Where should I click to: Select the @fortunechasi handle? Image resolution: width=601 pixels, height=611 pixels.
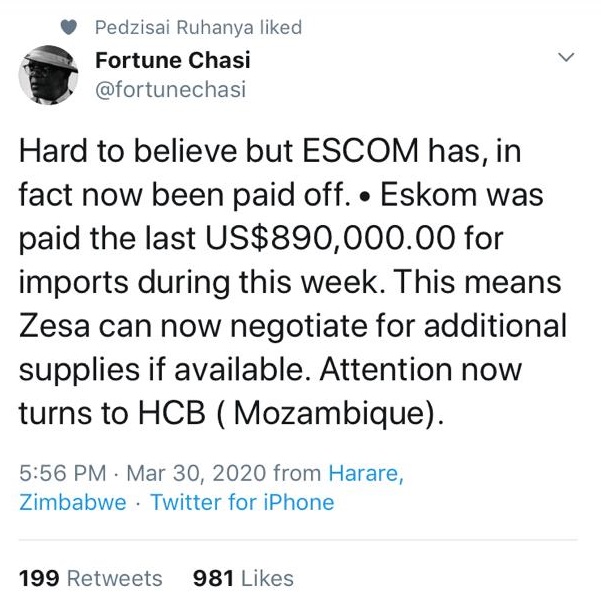click(171, 89)
